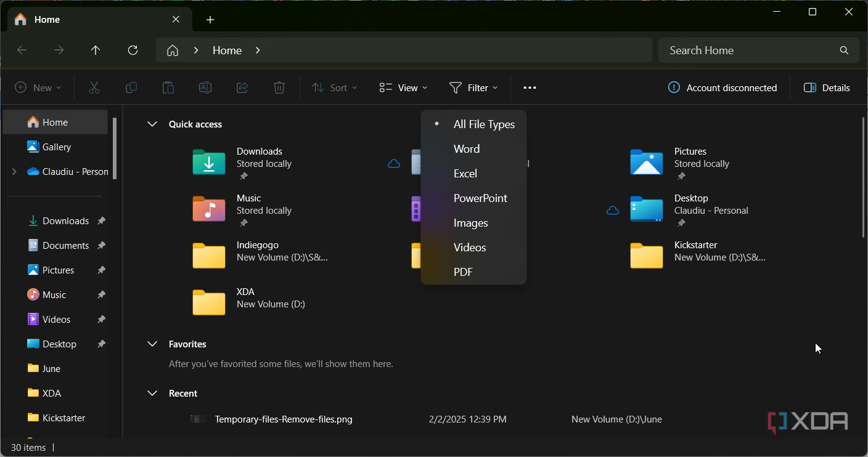Click inside the Search Home field
The height and width of the screenshot is (457, 868).
740,50
